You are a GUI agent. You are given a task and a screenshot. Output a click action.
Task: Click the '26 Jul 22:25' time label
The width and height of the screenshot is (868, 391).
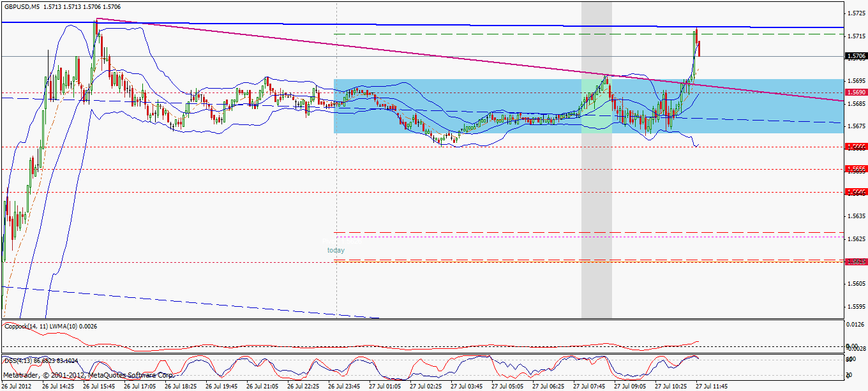(x=303, y=387)
